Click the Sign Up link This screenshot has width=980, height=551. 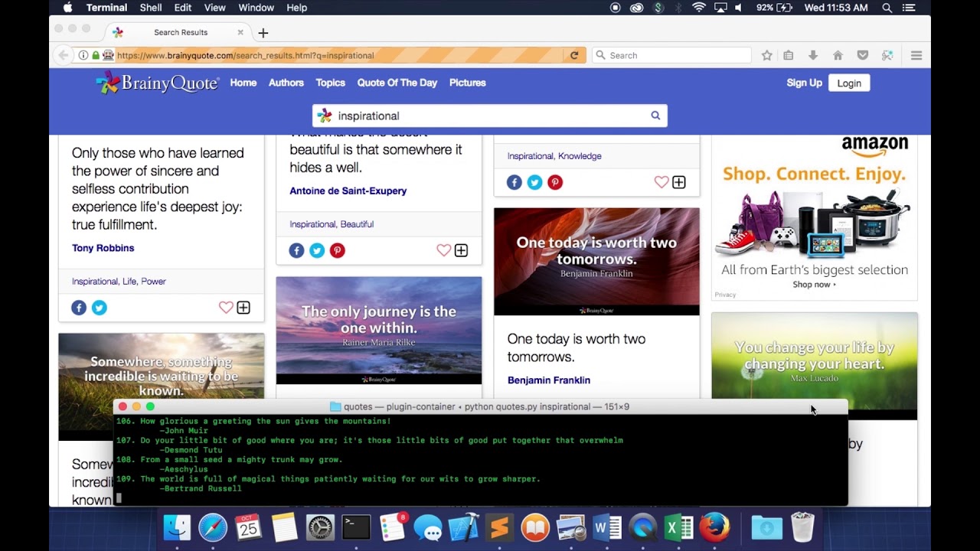[x=804, y=83]
